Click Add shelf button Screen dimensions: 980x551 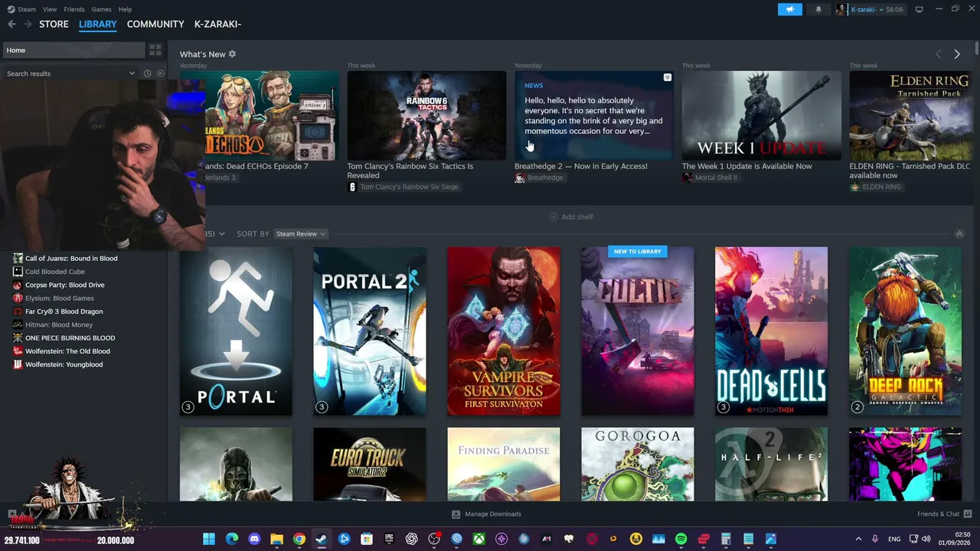pos(571,217)
